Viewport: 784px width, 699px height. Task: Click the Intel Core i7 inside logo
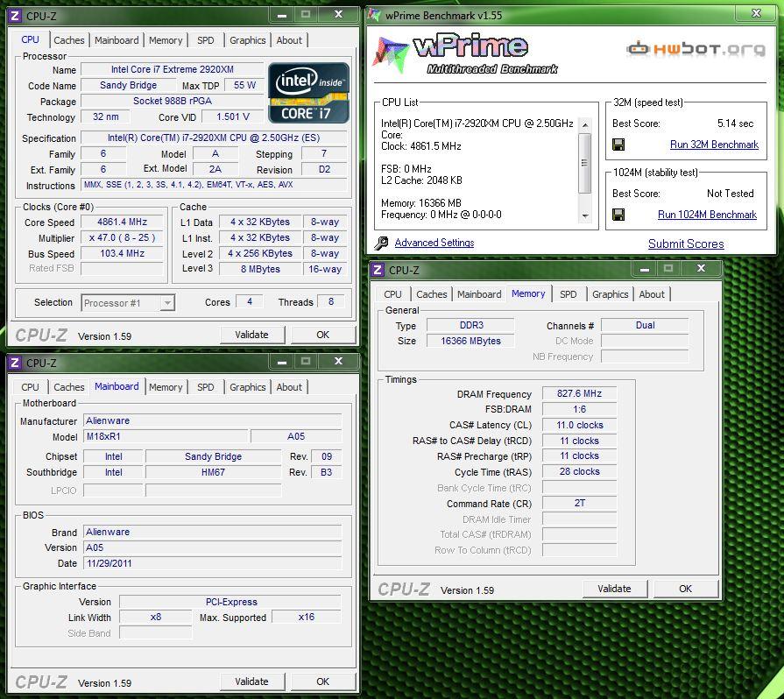[x=308, y=93]
